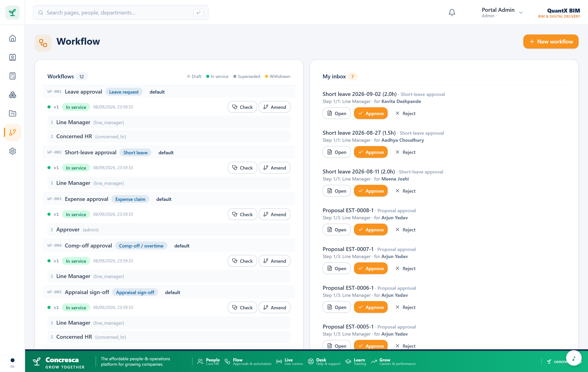Click the Concerned HR step of WF-001
Viewport: 588px width, 372px height.
[169, 136]
